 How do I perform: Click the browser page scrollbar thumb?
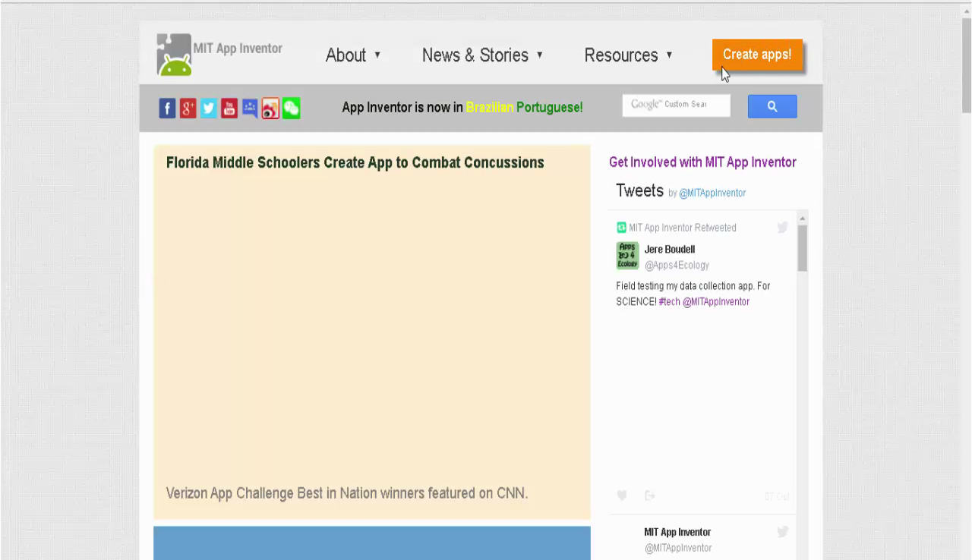tap(966, 64)
